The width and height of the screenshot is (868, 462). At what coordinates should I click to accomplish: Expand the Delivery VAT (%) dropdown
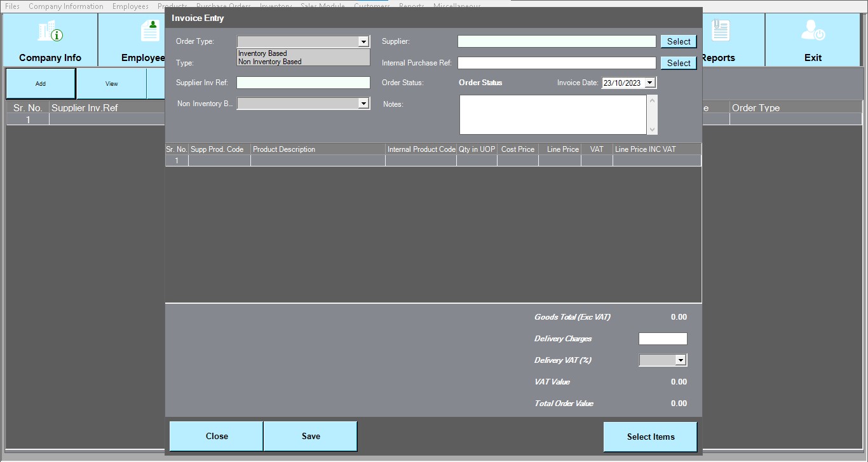tap(681, 360)
